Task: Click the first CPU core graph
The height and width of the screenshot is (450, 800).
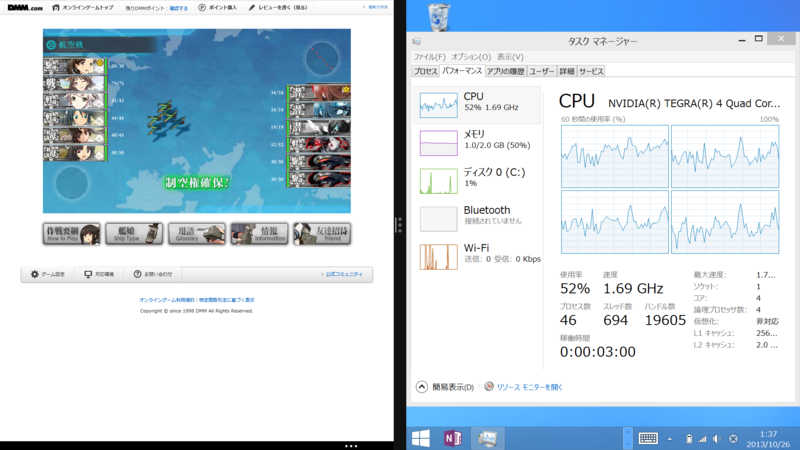Action: (615, 157)
